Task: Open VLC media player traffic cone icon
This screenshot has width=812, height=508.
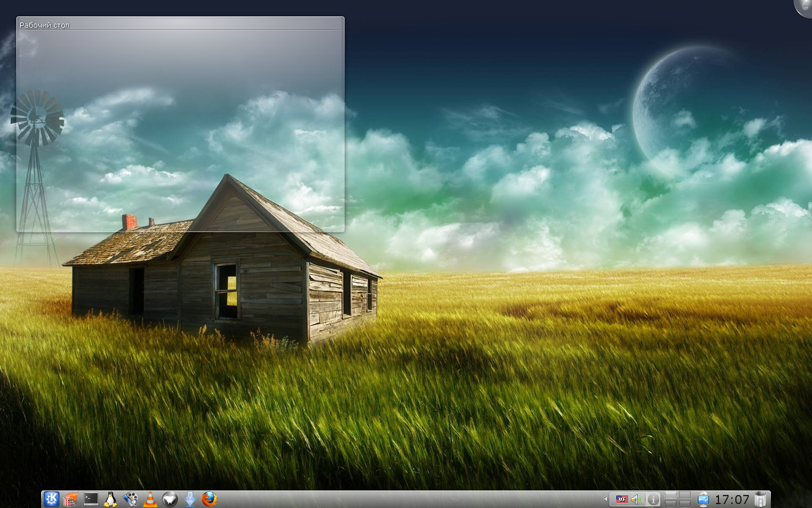Action: [x=150, y=499]
